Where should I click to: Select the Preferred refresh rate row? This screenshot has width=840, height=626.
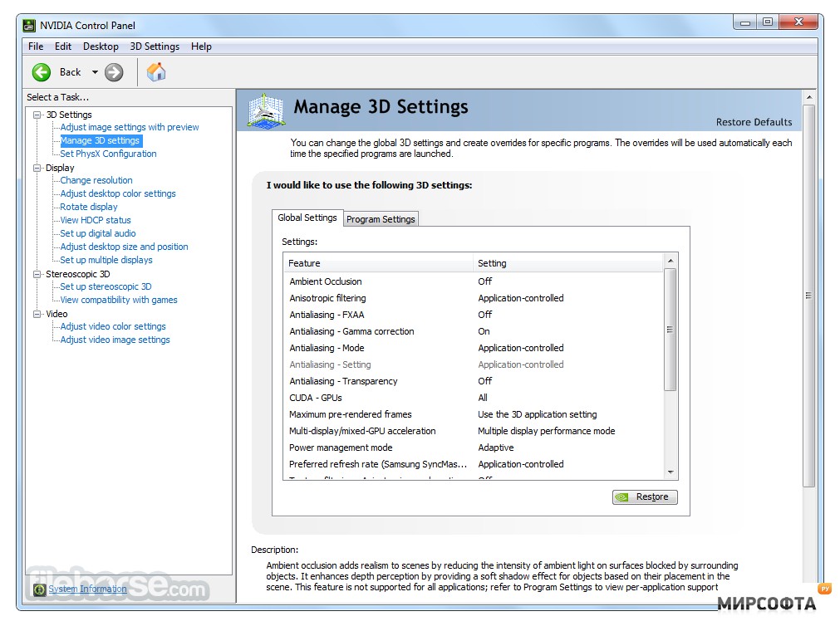coord(474,464)
